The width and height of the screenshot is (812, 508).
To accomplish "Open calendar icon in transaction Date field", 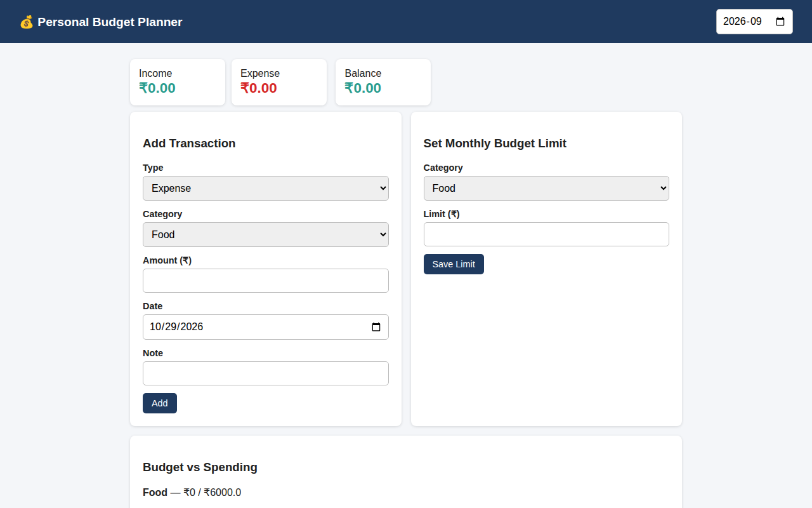I will [x=376, y=327].
